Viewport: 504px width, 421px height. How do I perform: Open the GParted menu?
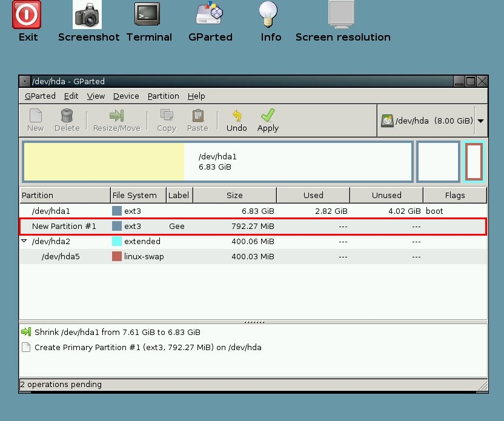coord(40,96)
